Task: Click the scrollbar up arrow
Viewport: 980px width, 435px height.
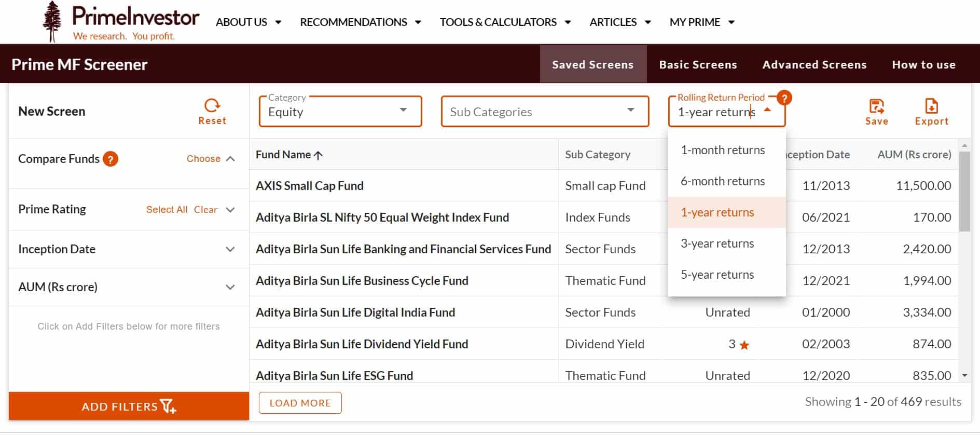Action: [x=964, y=145]
